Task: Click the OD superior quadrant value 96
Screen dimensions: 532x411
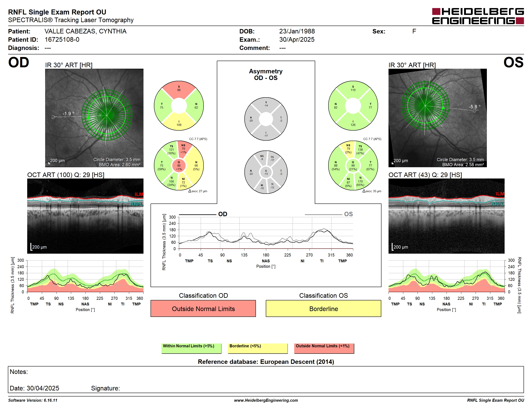Action: [179, 90]
